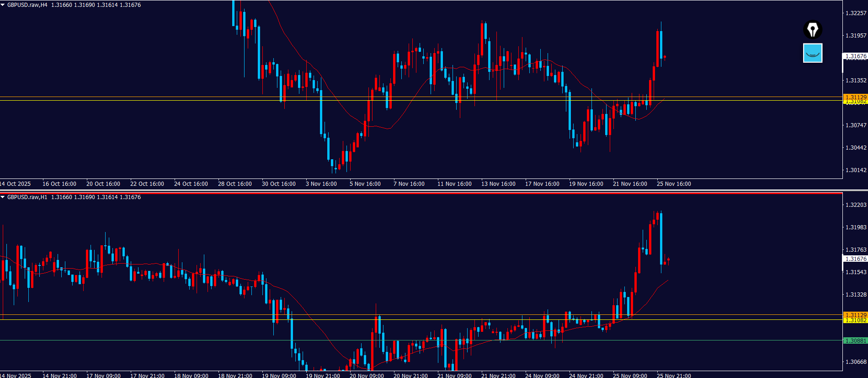The image size is (868, 378).
Task: Click the blue smiley face icon
Action: point(812,53)
